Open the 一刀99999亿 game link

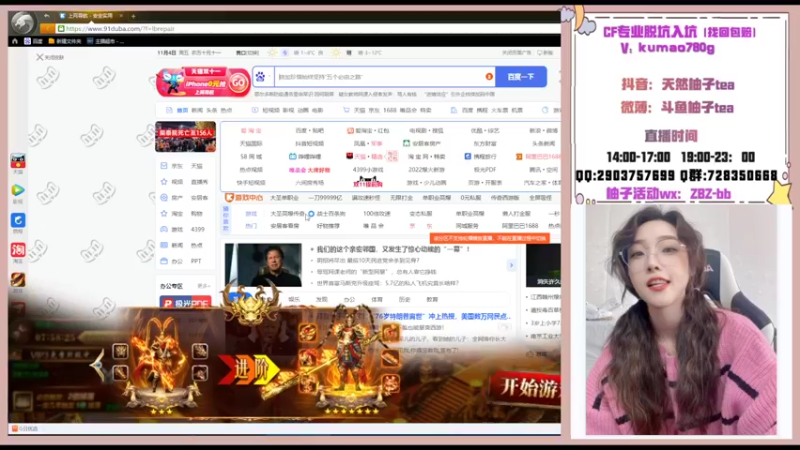tap(326, 197)
